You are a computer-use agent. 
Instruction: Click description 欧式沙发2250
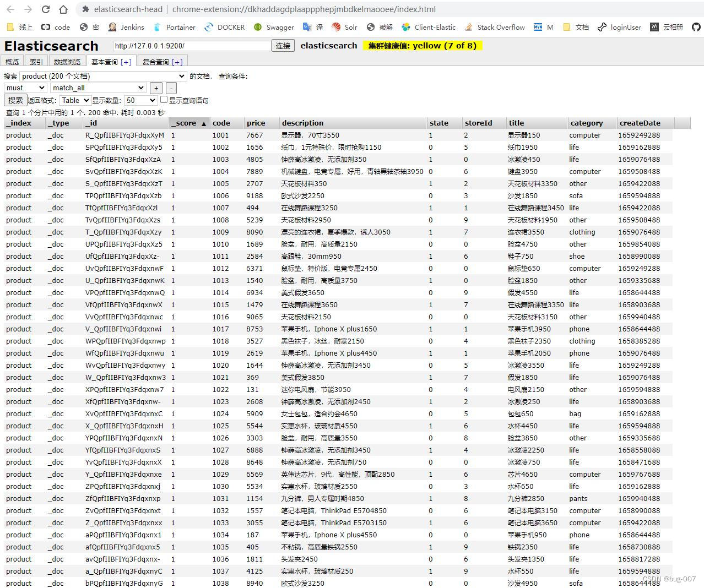point(302,195)
